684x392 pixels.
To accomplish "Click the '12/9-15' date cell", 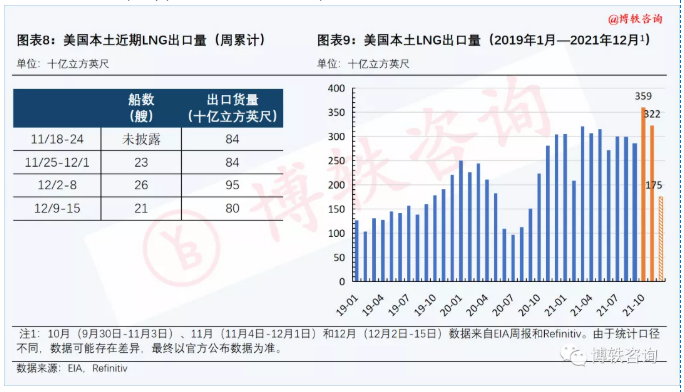I will 57,208.
